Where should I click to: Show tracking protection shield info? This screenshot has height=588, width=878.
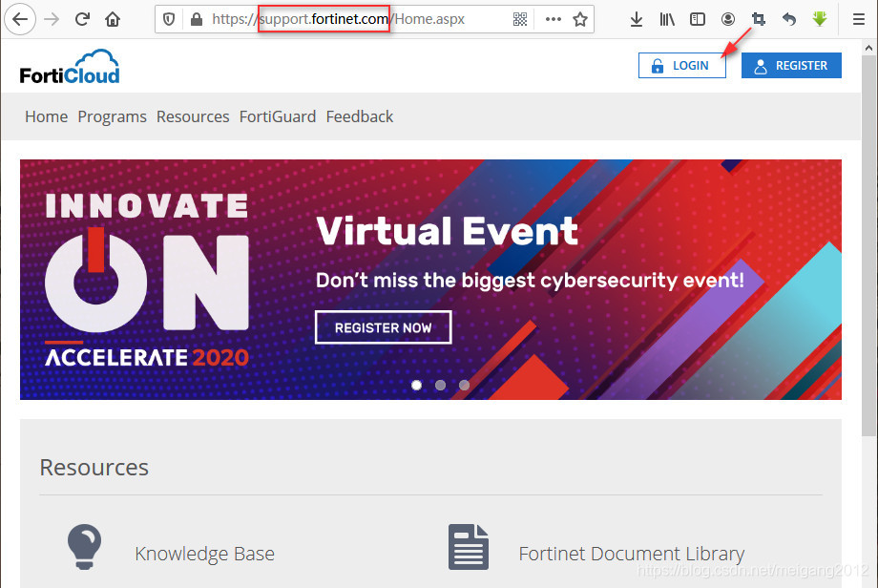click(169, 20)
